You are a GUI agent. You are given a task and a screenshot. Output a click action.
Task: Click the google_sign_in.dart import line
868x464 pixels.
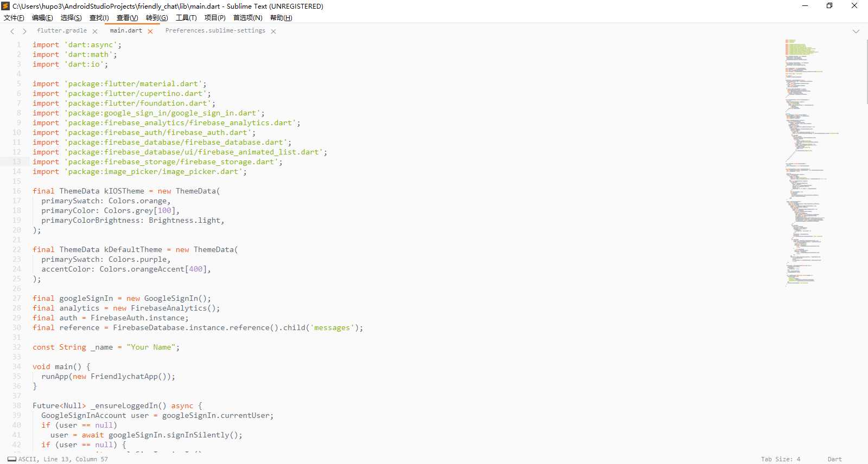149,113
